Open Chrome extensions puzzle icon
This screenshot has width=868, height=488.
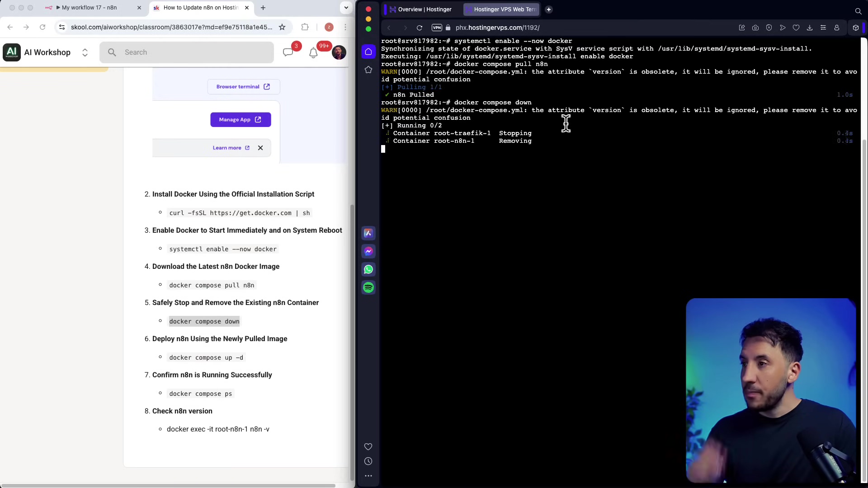(305, 27)
